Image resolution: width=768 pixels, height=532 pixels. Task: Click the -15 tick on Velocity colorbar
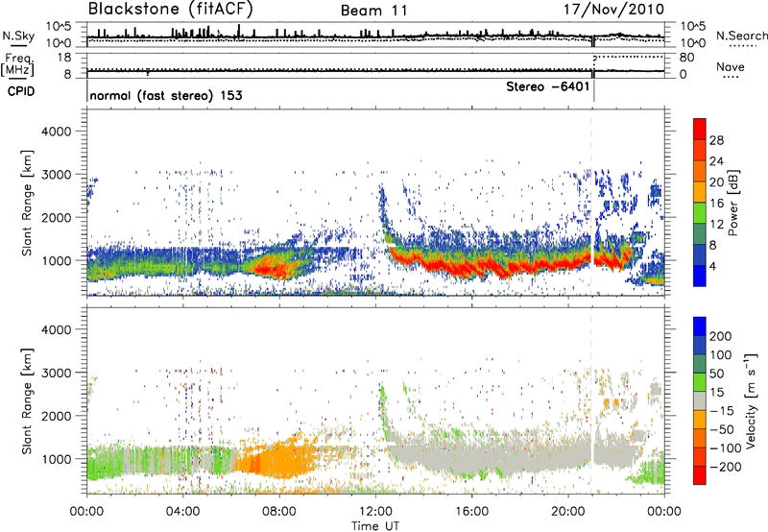[x=722, y=410]
